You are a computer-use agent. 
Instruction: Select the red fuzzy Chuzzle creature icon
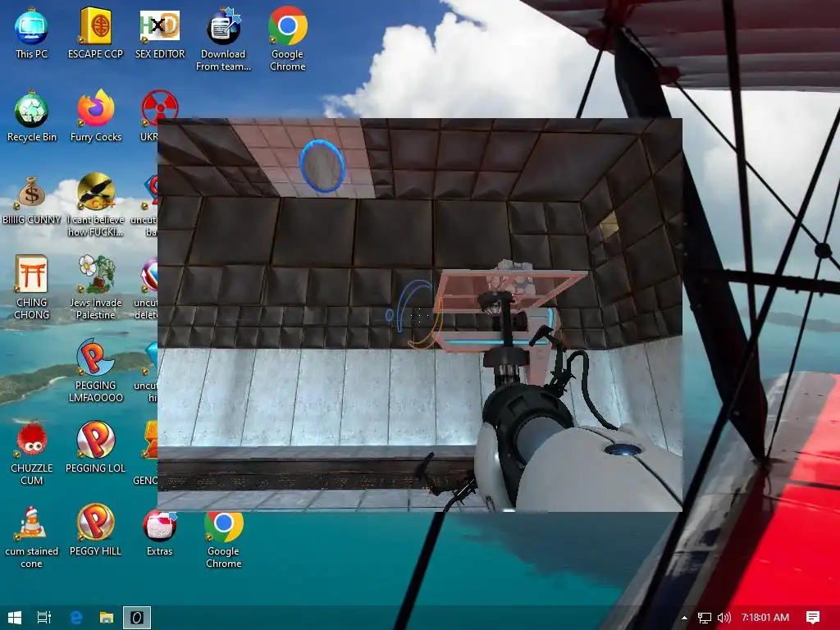click(32, 454)
